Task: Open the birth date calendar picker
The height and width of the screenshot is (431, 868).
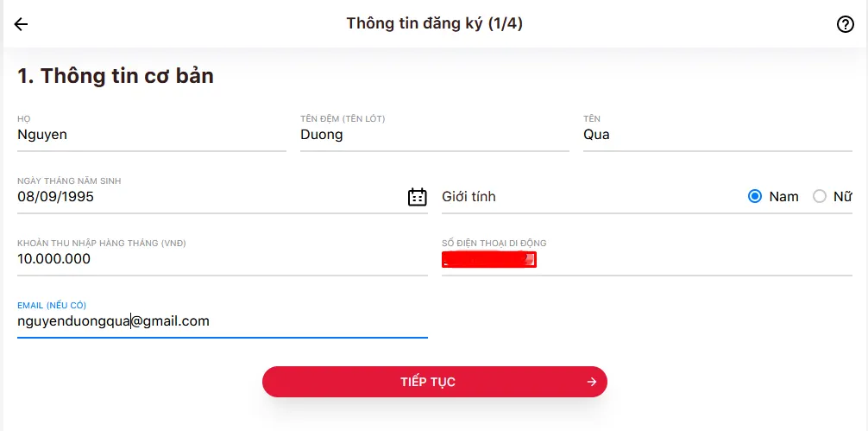Action: pyautogui.click(x=417, y=197)
